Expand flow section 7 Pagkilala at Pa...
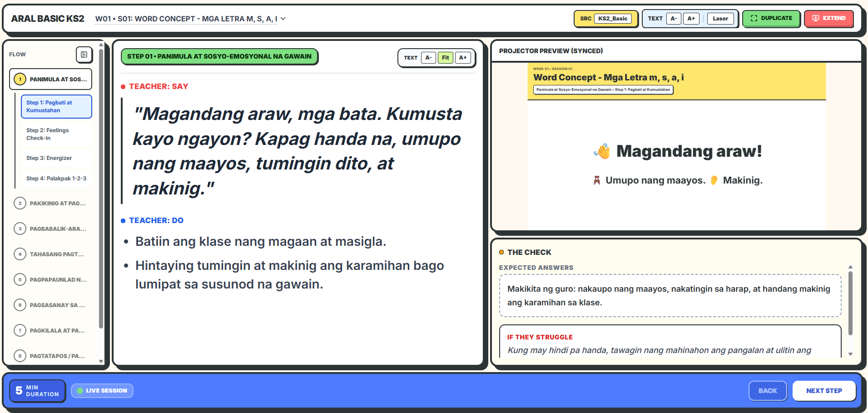This screenshot has width=868, height=413. [51, 330]
